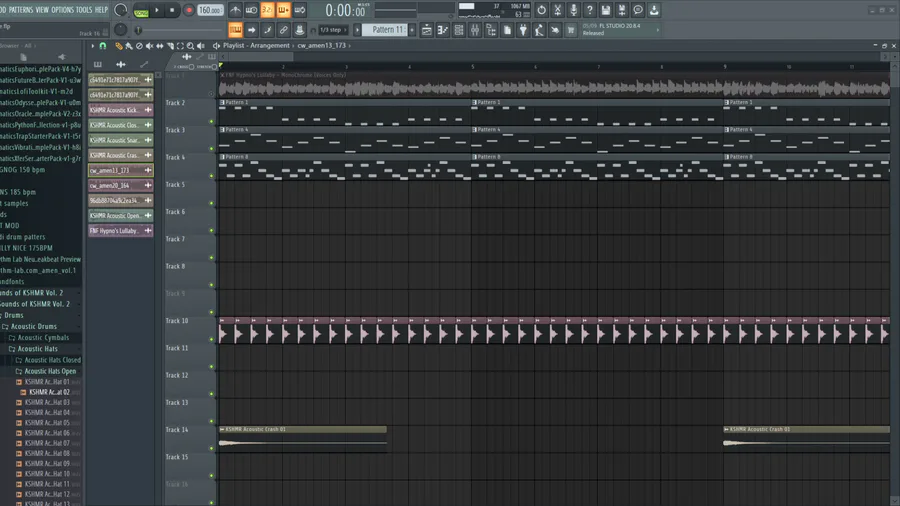The width and height of the screenshot is (900, 506).
Task: Open the VIEW menu
Action: [x=42, y=10]
